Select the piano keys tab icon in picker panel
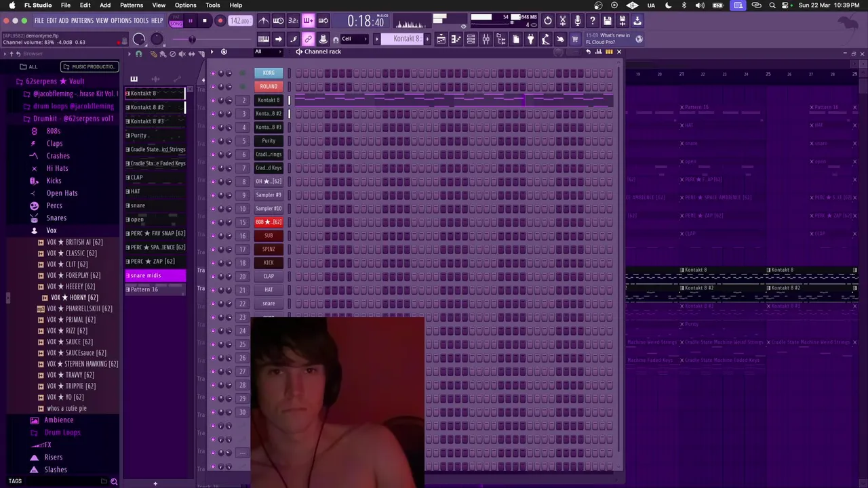 coord(134,79)
